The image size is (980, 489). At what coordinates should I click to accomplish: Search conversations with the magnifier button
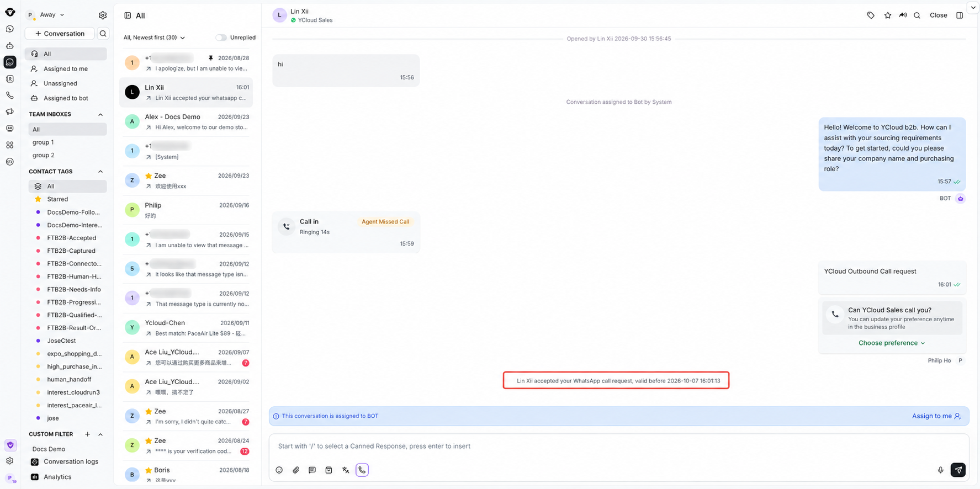103,34
